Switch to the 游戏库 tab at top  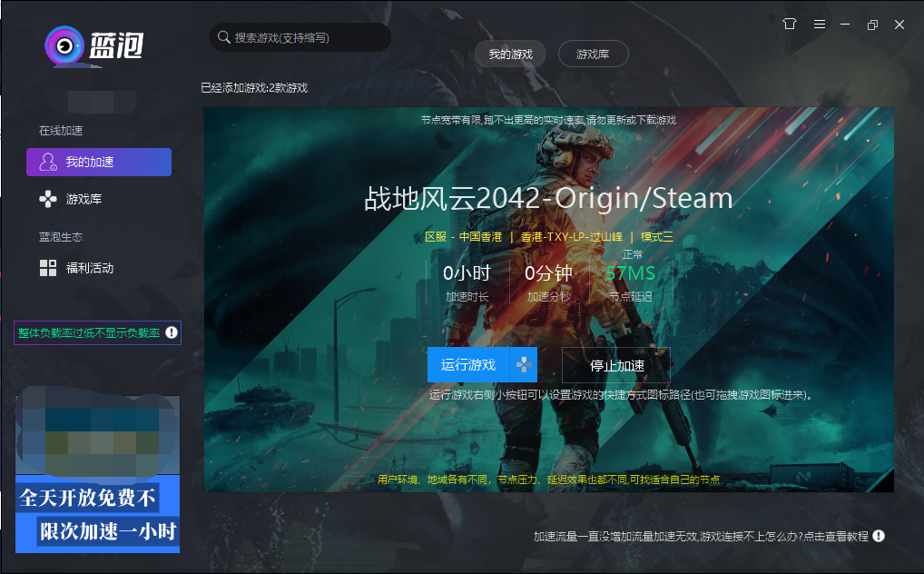click(x=593, y=54)
